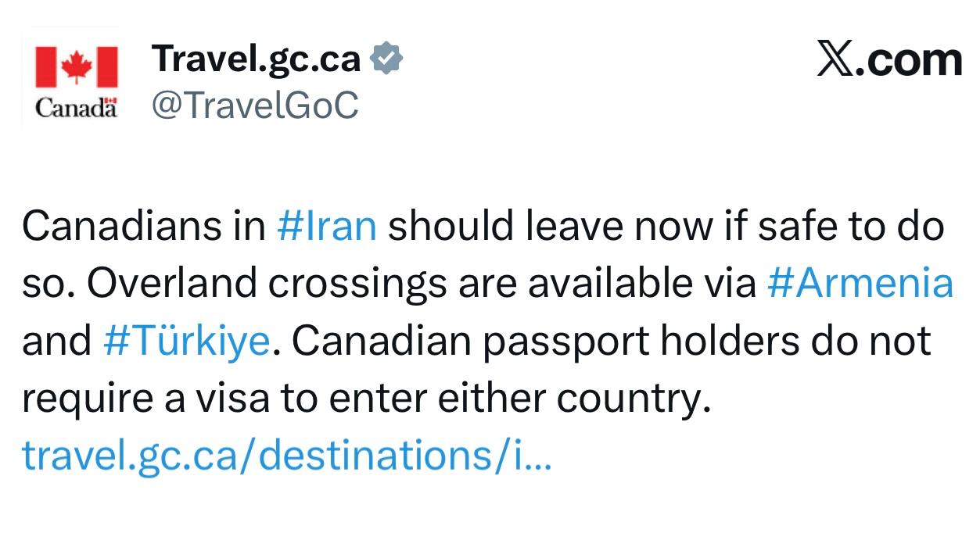Open the Travel.gc.ca profile name
Viewport: 980px width, 533px height.
point(256,59)
